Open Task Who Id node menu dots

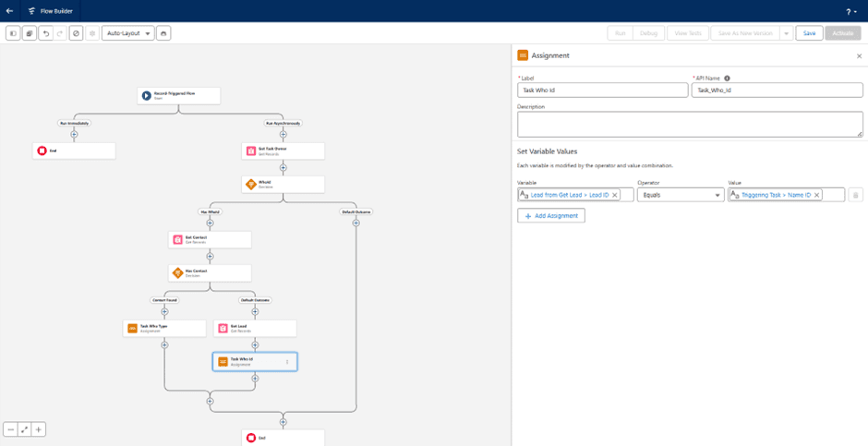[x=287, y=362]
